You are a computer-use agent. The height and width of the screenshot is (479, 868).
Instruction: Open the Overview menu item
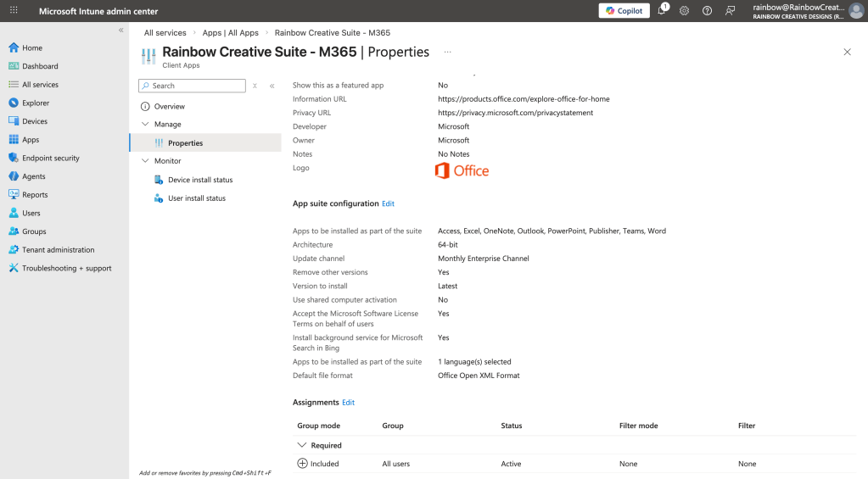point(169,107)
